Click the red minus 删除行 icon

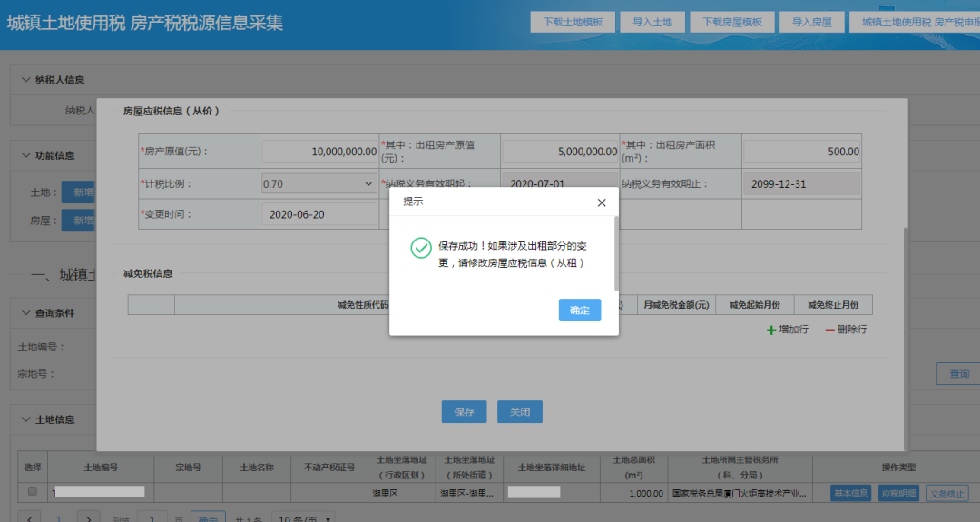pyautogui.click(x=830, y=330)
